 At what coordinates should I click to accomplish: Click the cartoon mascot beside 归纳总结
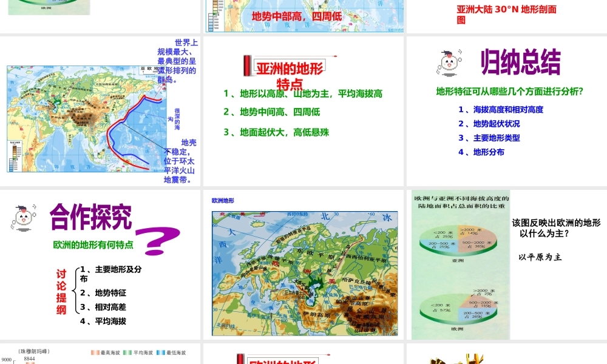449,62
